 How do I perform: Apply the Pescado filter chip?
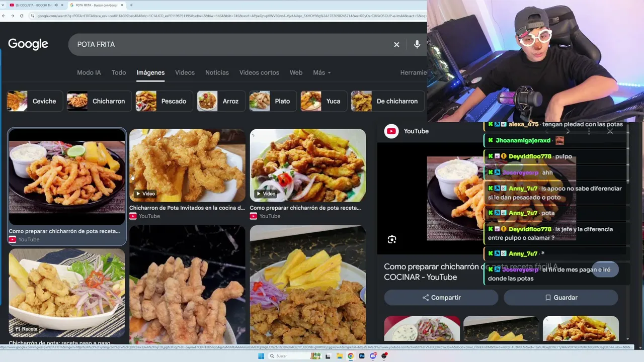(164, 101)
